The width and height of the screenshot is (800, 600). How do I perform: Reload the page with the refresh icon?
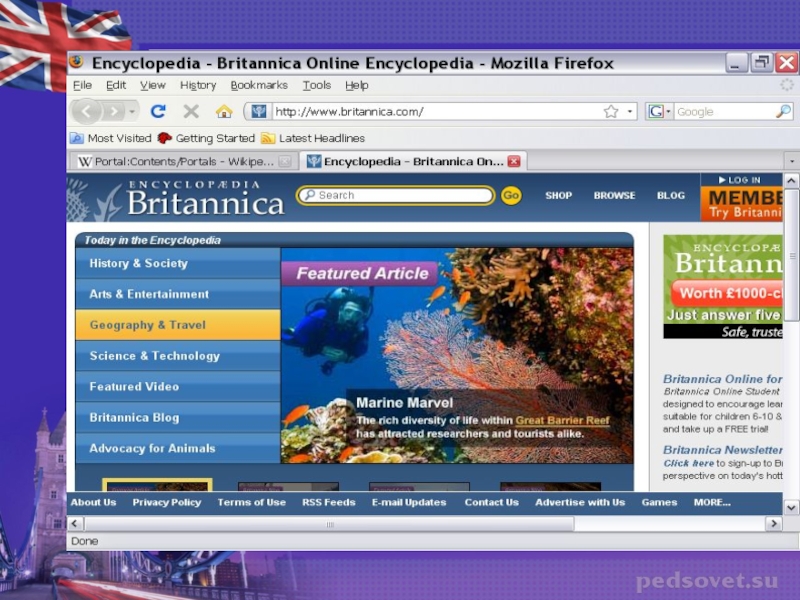tap(158, 111)
